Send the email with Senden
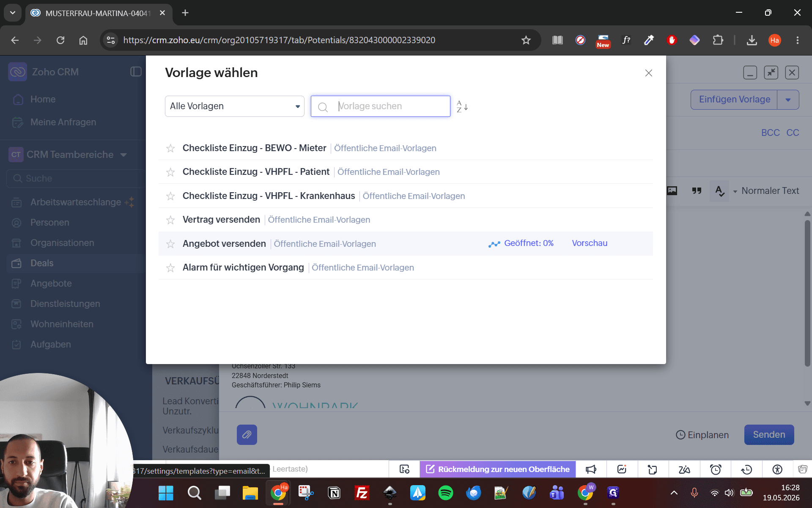 (769, 435)
